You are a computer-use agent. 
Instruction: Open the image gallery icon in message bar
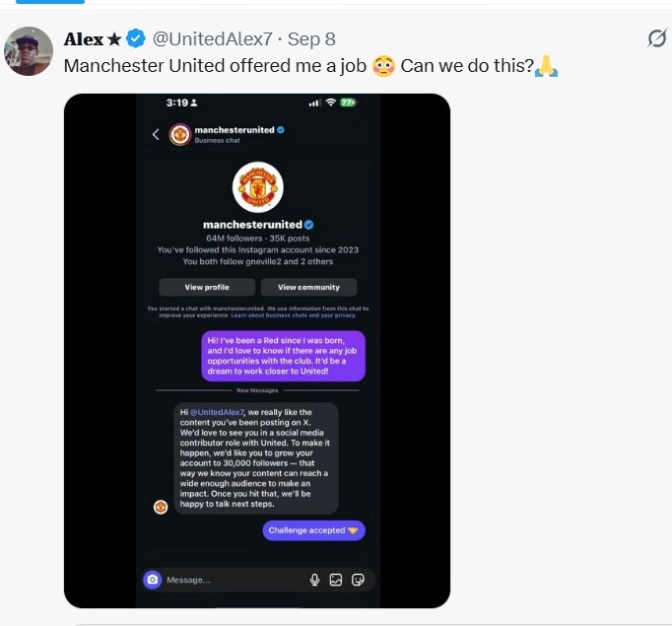point(336,580)
